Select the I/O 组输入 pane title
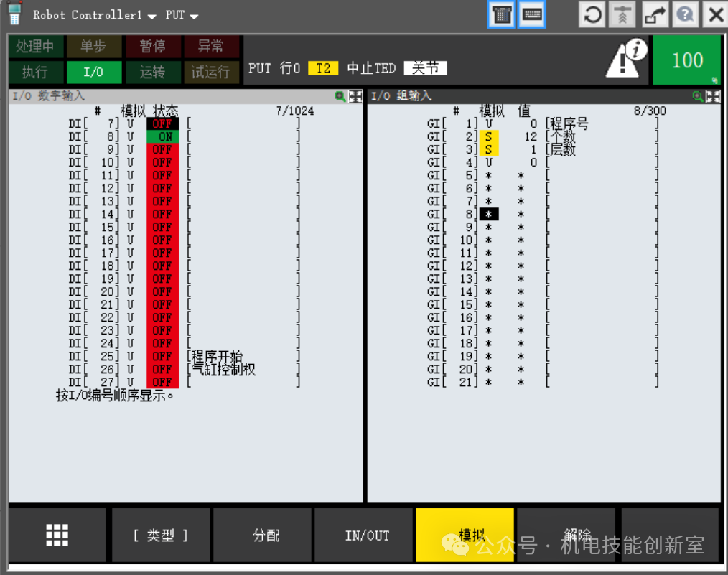 [401, 96]
